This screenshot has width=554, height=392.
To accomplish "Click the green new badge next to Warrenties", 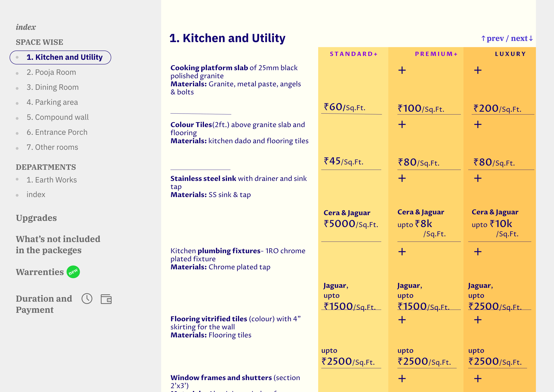I will pos(73,272).
